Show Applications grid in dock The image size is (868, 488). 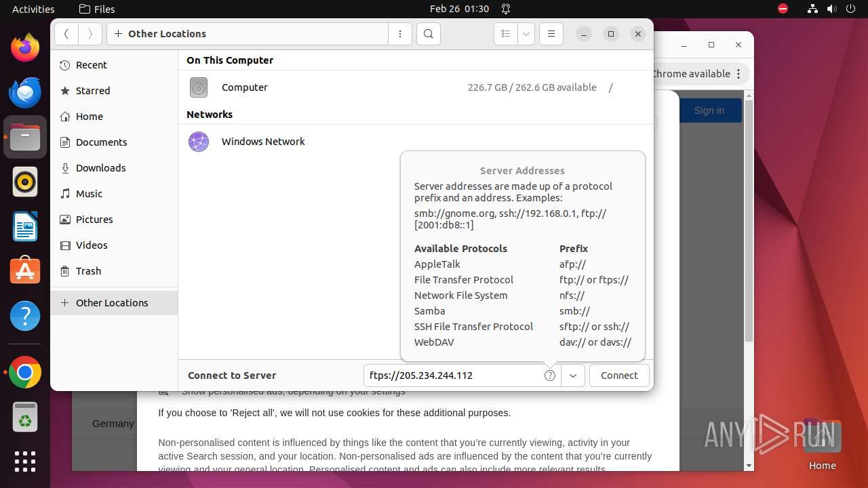pos(25,462)
